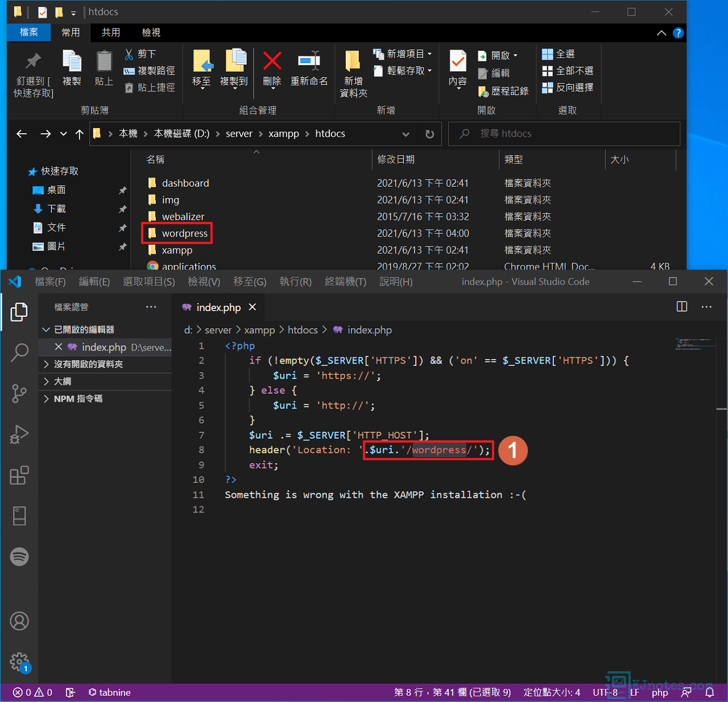The image size is (728, 702).
Task: Close index.php in opened editors list
Action: [x=59, y=346]
